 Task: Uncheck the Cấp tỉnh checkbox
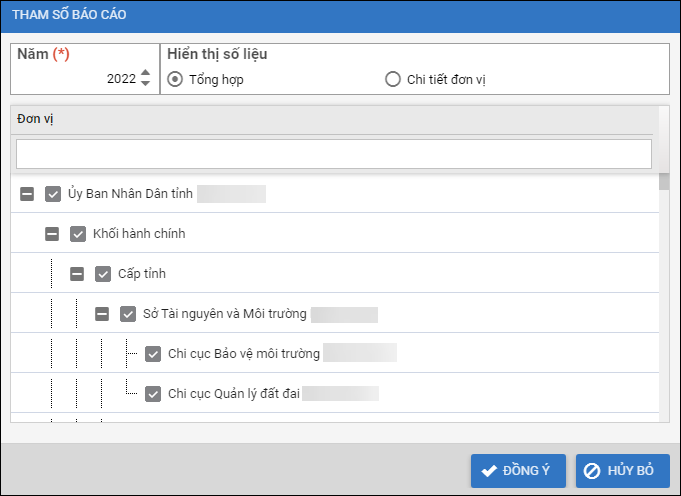coord(103,274)
